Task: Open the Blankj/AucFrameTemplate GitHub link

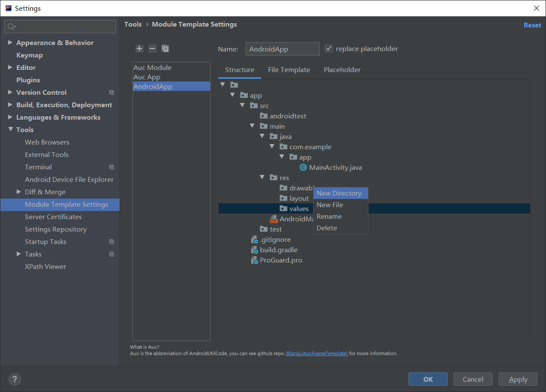Action: [x=316, y=353]
